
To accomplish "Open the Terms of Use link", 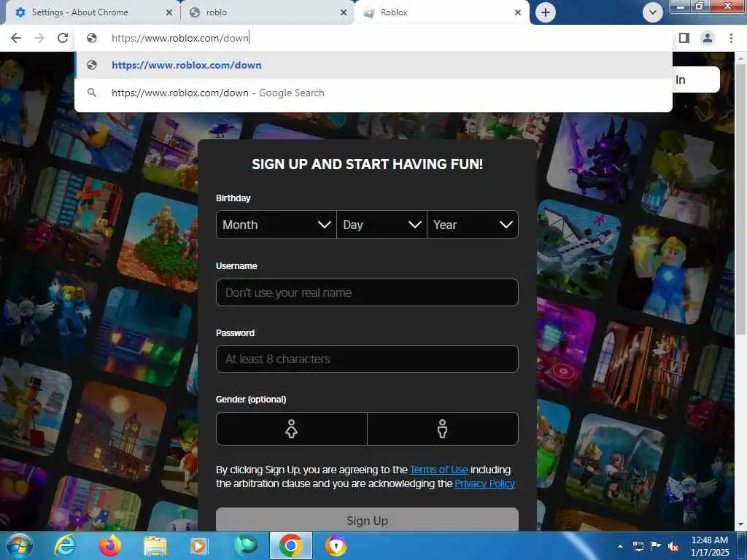I will coord(438,470).
